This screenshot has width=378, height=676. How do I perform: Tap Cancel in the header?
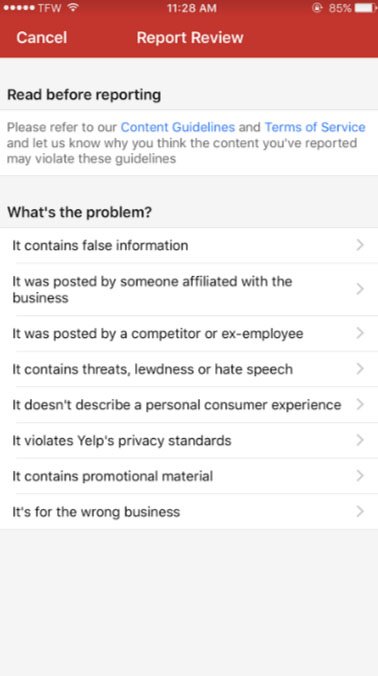point(41,38)
